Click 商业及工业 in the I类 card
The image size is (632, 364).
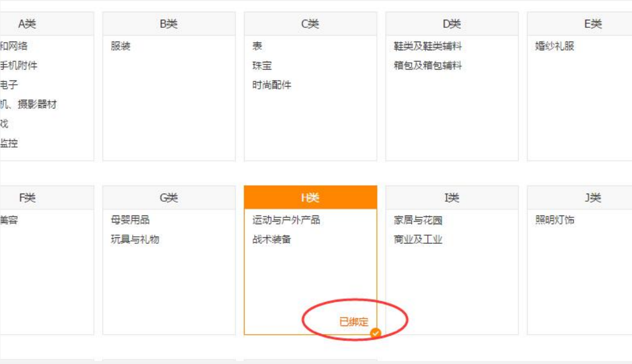tap(418, 240)
